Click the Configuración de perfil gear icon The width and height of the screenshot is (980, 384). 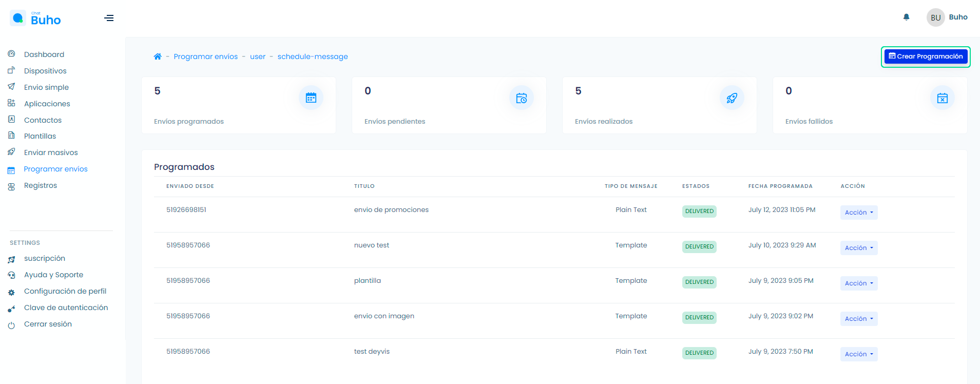11,292
